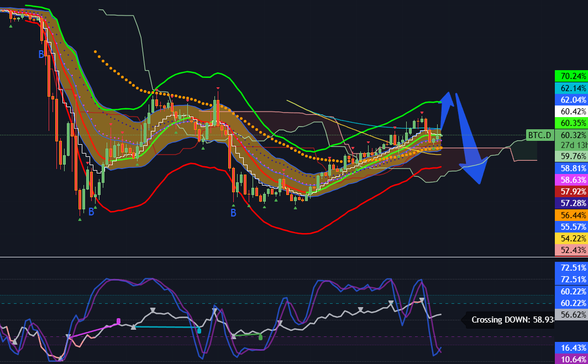Click the pink 52.43% price label
The width and height of the screenshot is (588, 364).
coord(571,250)
